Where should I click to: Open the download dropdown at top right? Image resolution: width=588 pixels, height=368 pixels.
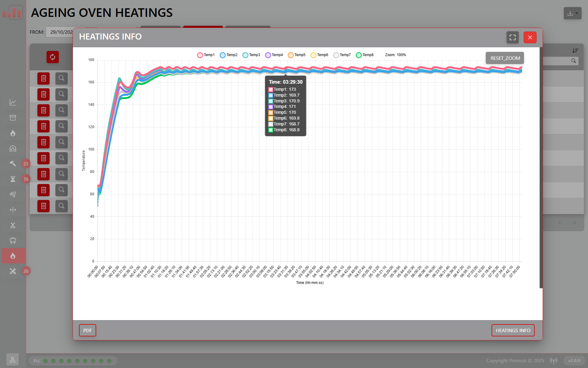click(x=572, y=13)
